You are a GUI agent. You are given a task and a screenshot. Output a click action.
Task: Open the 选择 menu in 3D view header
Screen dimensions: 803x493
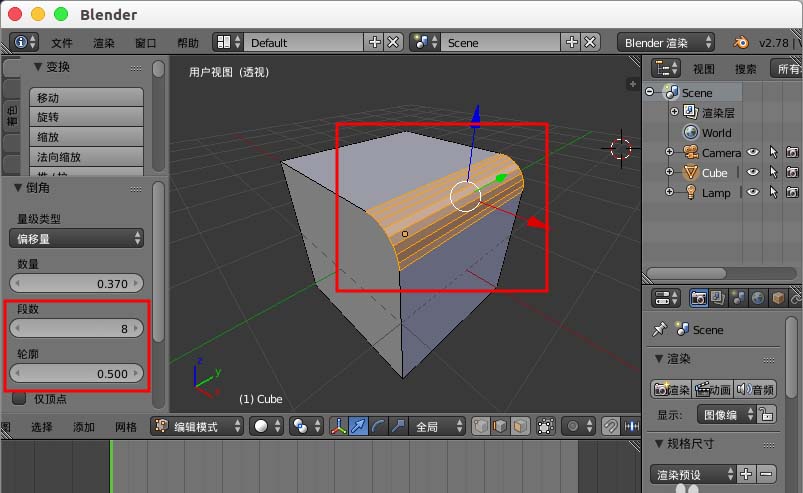[41, 426]
